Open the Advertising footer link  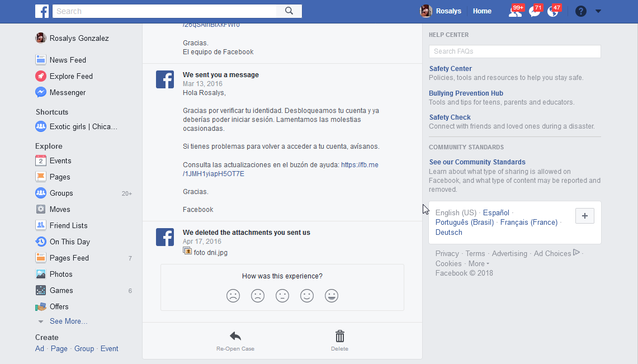[x=509, y=253]
